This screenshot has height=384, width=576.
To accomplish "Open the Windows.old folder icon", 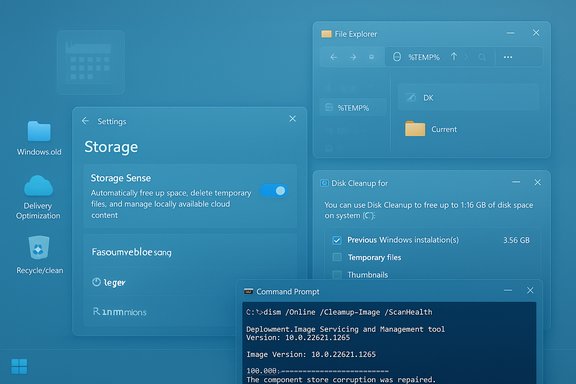I will pos(39,131).
